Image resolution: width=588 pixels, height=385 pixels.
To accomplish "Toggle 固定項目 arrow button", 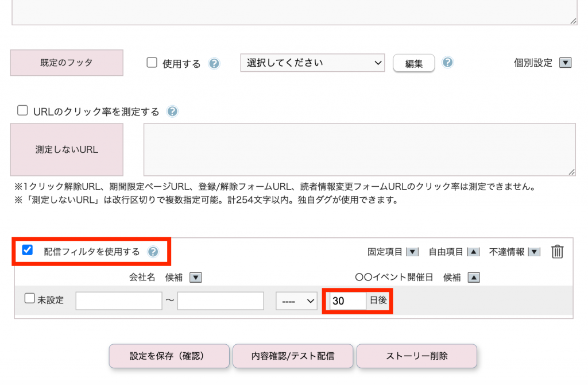I will pyautogui.click(x=412, y=252).
